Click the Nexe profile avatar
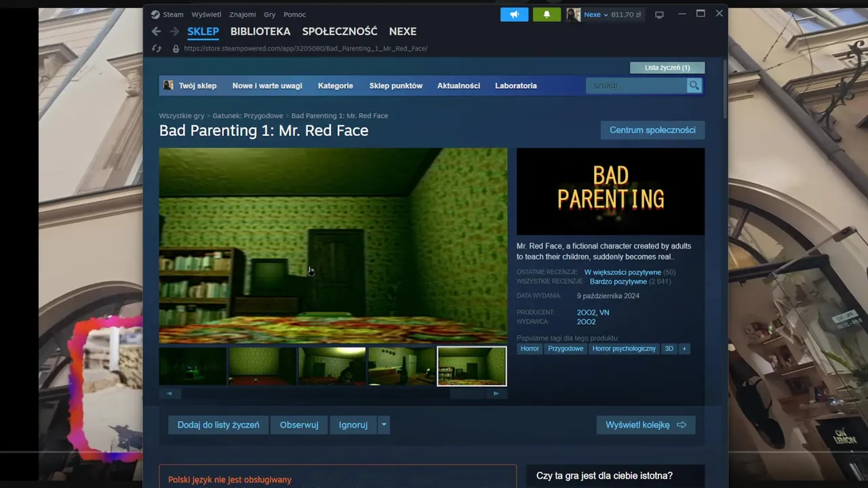Image resolution: width=868 pixels, height=488 pixels. click(x=573, y=14)
